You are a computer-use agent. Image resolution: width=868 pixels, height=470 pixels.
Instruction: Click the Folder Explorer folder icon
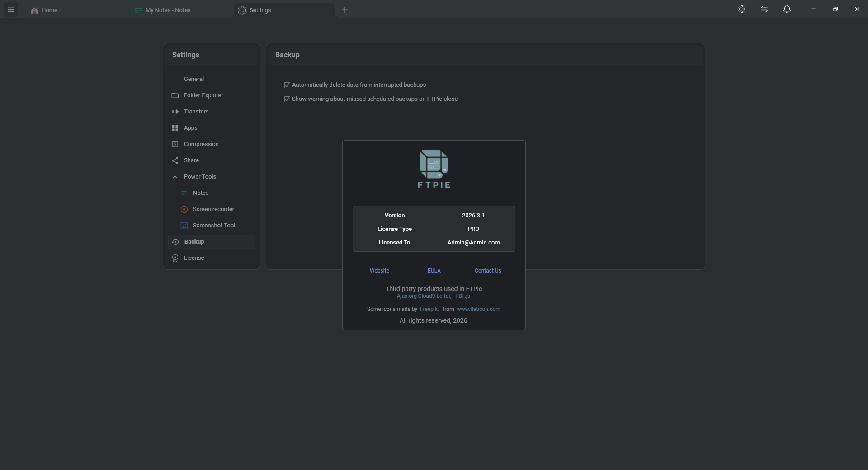tap(175, 95)
